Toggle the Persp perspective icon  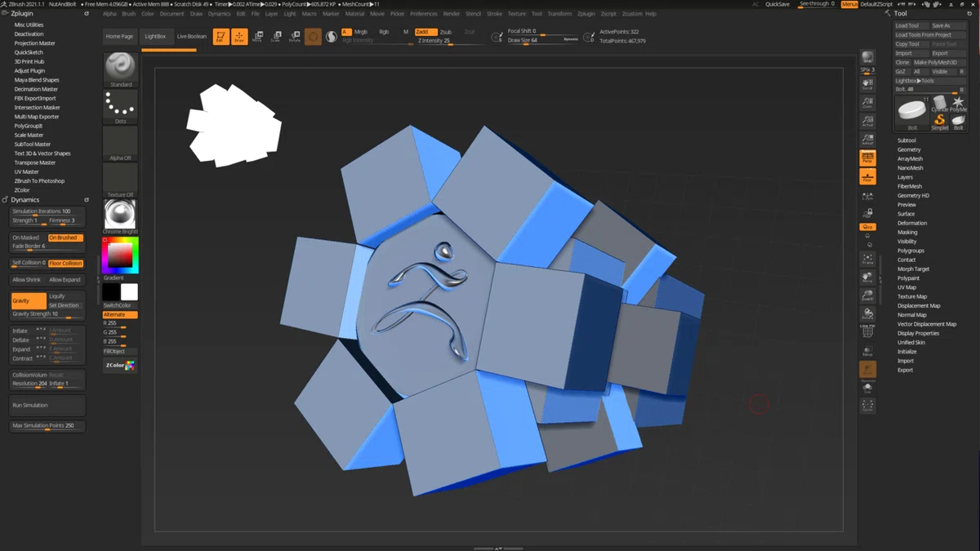pos(867,158)
